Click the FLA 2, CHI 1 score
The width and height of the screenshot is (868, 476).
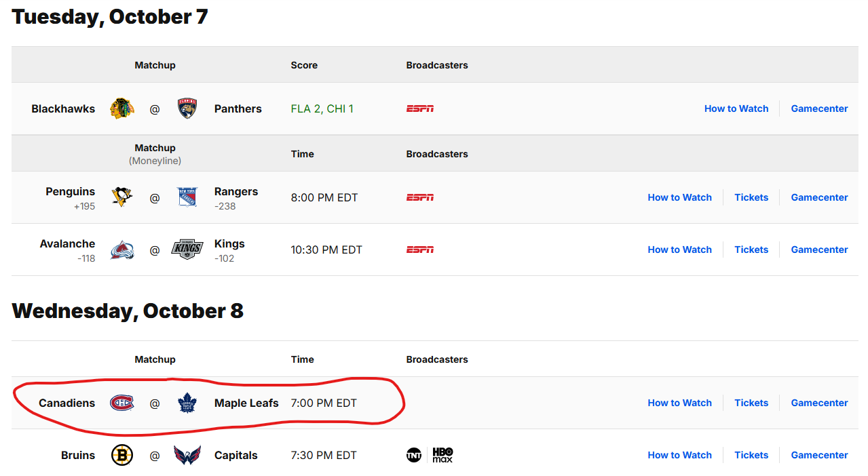[x=322, y=108]
